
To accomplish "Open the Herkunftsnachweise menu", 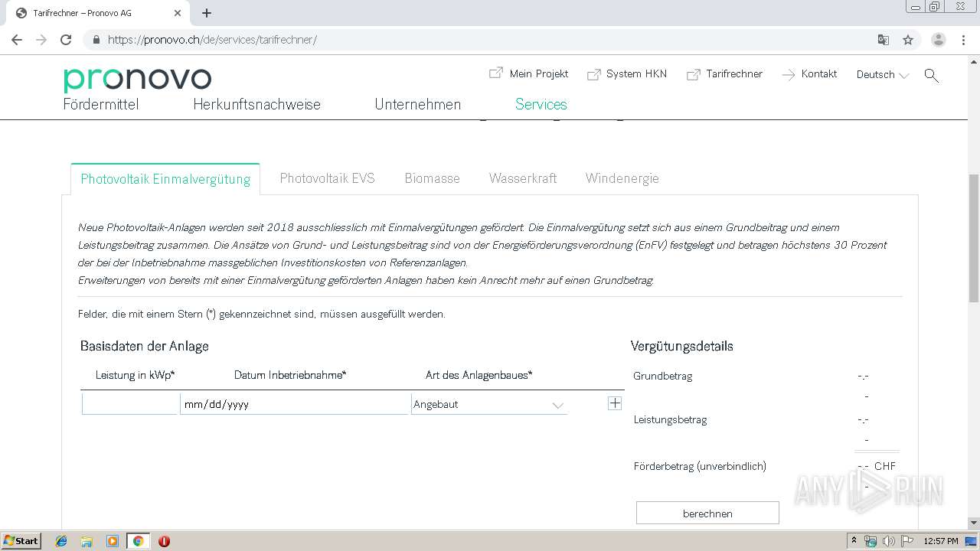I will tap(256, 105).
